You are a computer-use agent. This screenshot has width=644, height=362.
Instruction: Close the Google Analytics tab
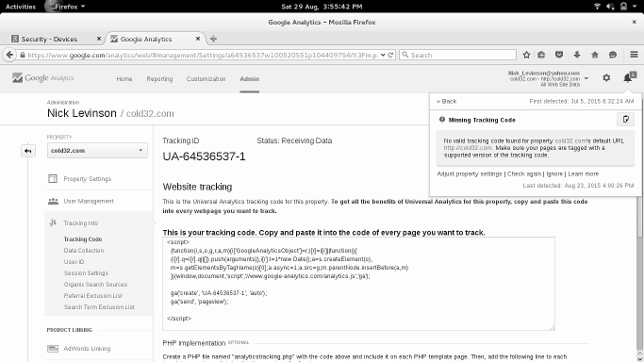(198, 39)
